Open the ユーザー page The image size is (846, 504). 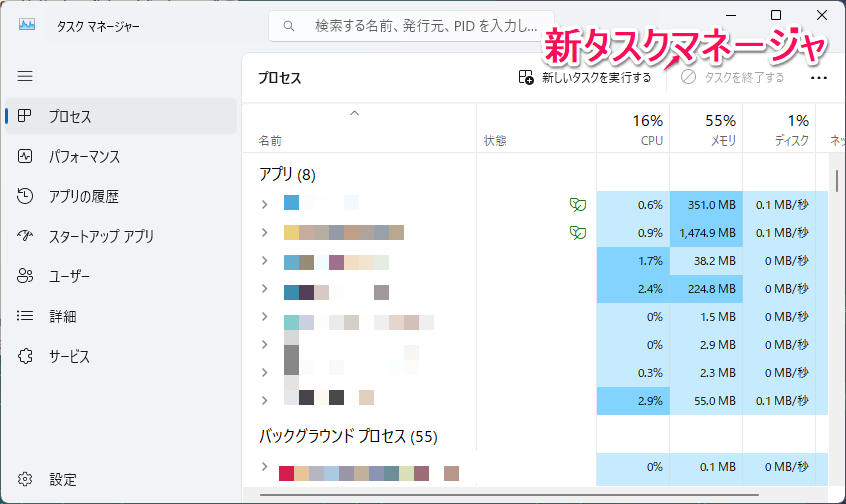(121, 276)
